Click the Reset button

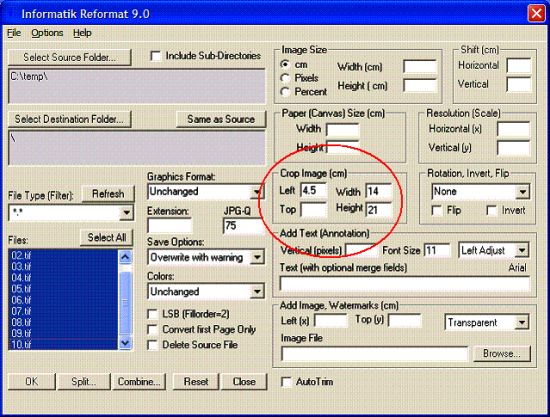tap(196, 382)
